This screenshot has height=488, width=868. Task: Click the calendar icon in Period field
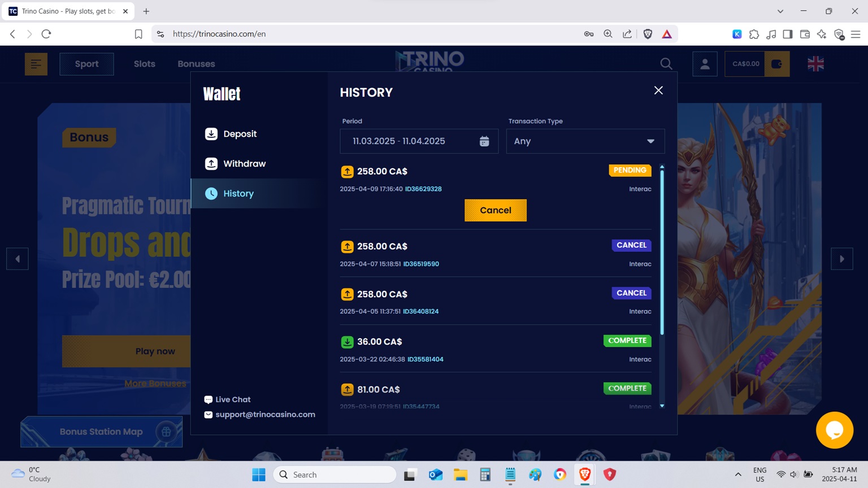click(x=484, y=141)
